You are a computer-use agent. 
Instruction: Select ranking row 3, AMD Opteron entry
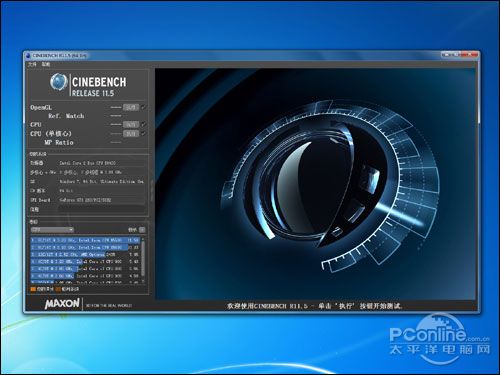click(x=85, y=254)
